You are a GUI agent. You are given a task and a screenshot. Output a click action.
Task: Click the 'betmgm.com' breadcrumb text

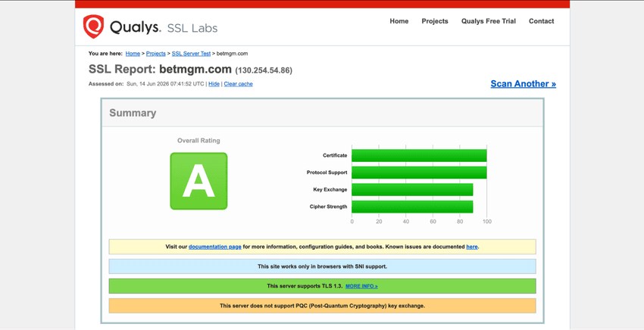(232, 53)
